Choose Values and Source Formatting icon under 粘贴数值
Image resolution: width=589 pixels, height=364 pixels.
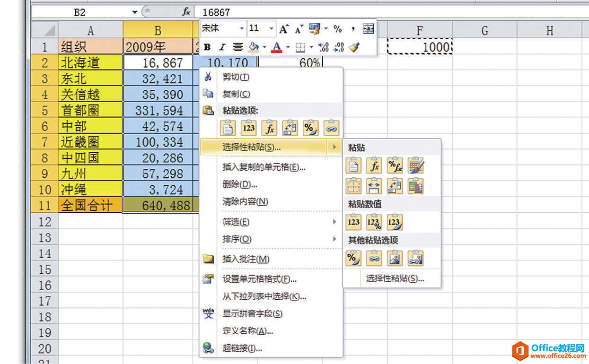(395, 222)
